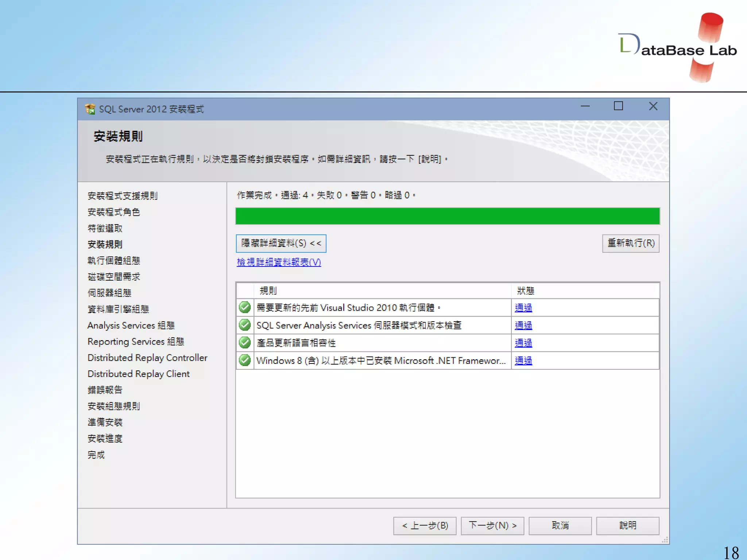Select Reporting Services 組態 step
747x560 pixels.
click(136, 341)
